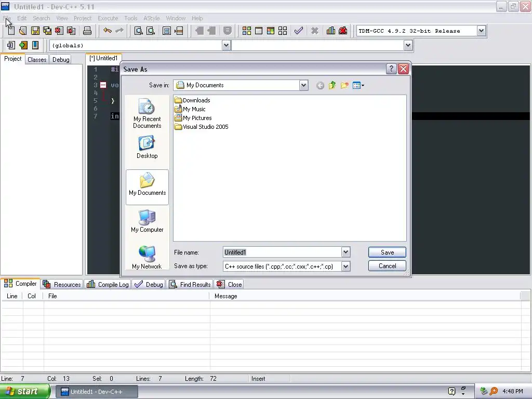Click the Dev-C++ taskbar button
This screenshot has width=532, height=399.
pyautogui.click(x=97, y=392)
